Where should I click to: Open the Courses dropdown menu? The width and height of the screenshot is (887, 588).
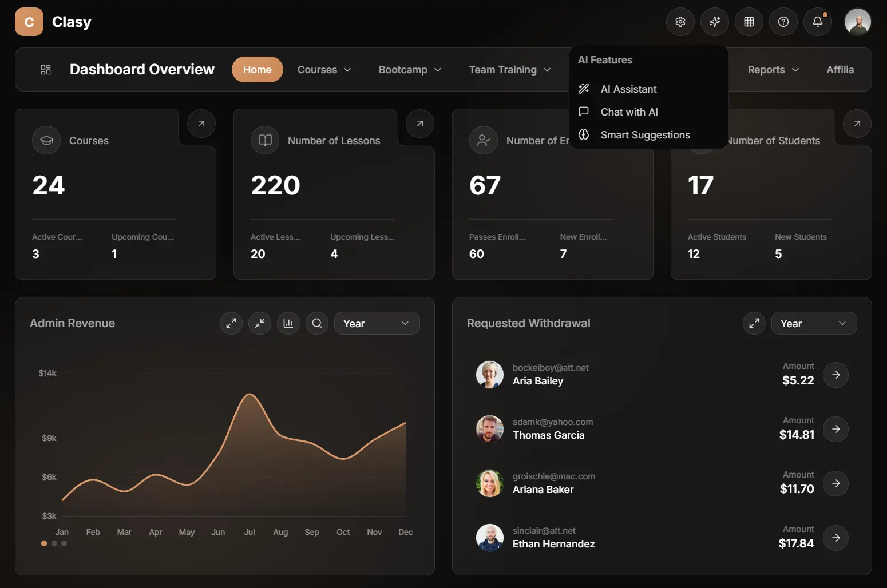324,69
